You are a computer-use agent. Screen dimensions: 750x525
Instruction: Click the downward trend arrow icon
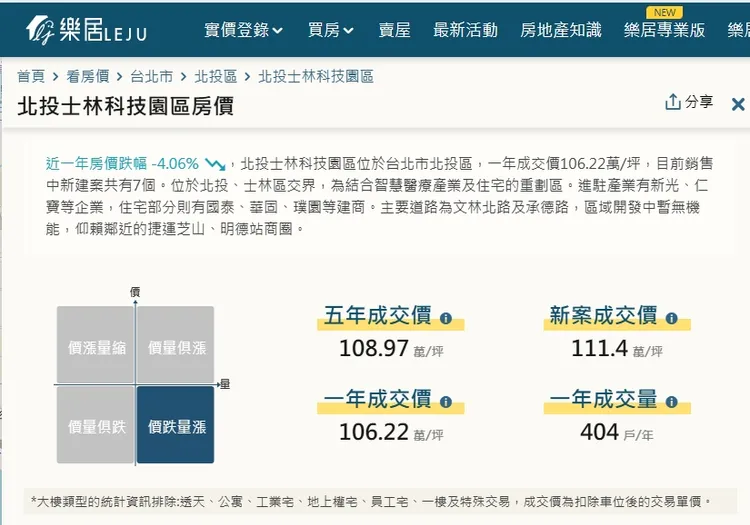point(215,164)
